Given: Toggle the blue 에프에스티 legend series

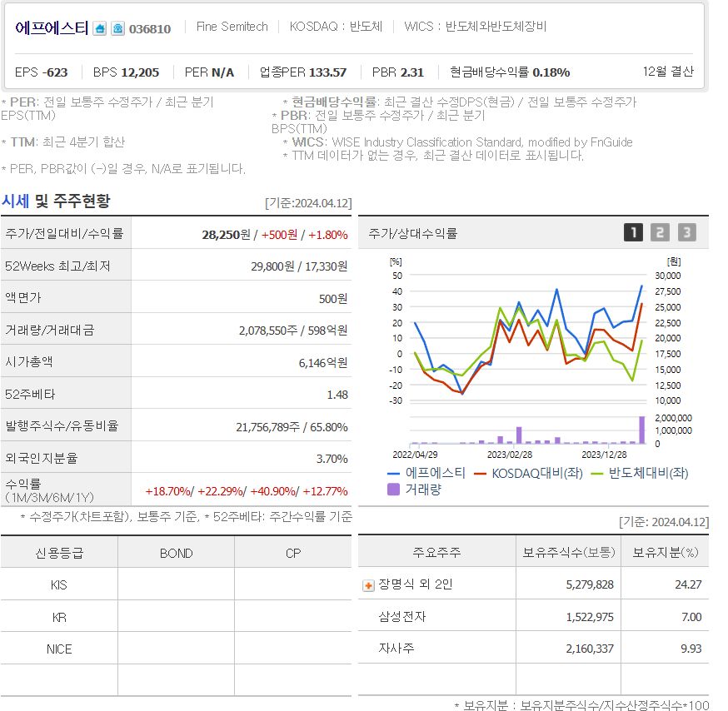Looking at the screenshot, I should [x=426, y=473].
